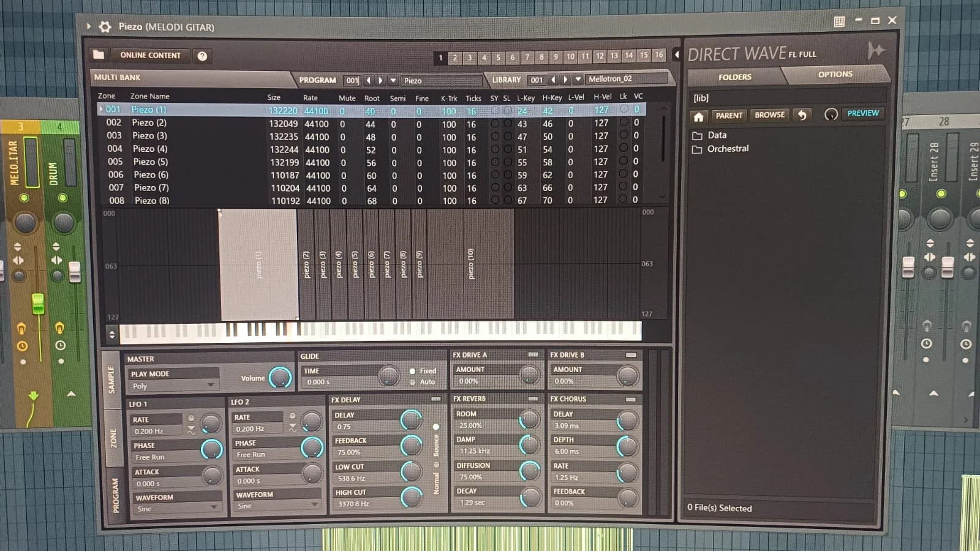Go to previous program with left arrow
The width and height of the screenshot is (980, 551).
click(x=368, y=80)
